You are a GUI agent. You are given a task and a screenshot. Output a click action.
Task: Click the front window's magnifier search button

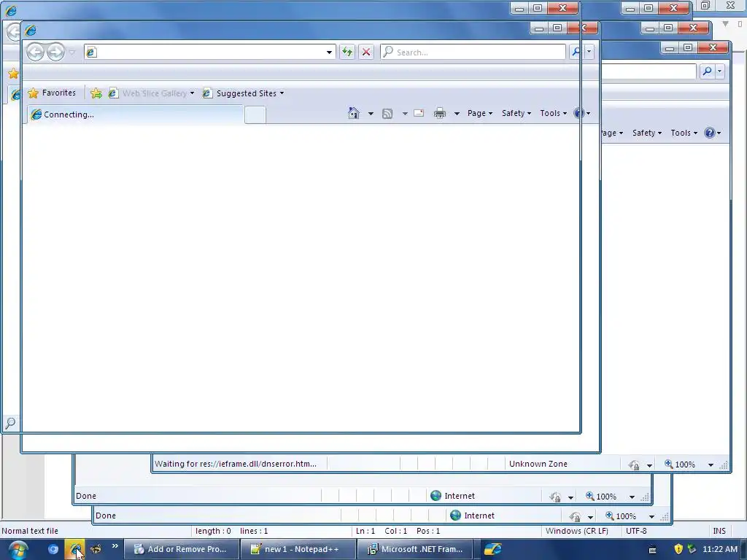(x=576, y=52)
